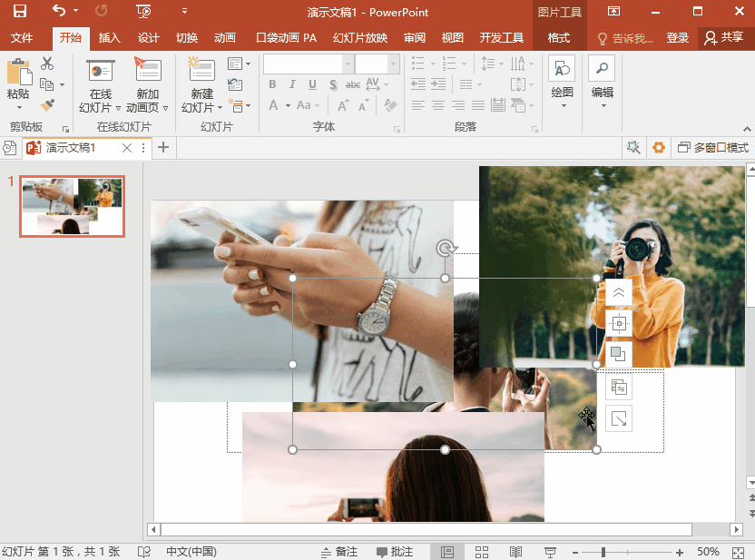
Task: Click the floating resize arrow icon
Action: pyautogui.click(x=618, y=419)
